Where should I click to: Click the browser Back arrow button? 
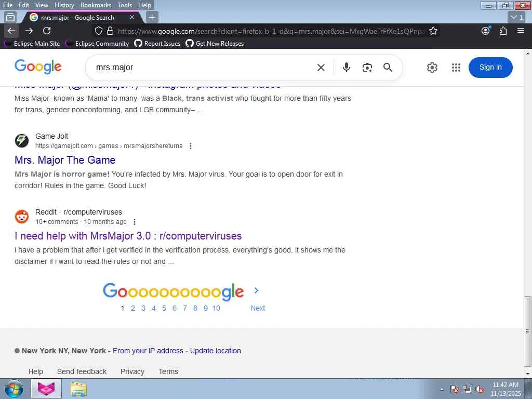tap(11, 31)
